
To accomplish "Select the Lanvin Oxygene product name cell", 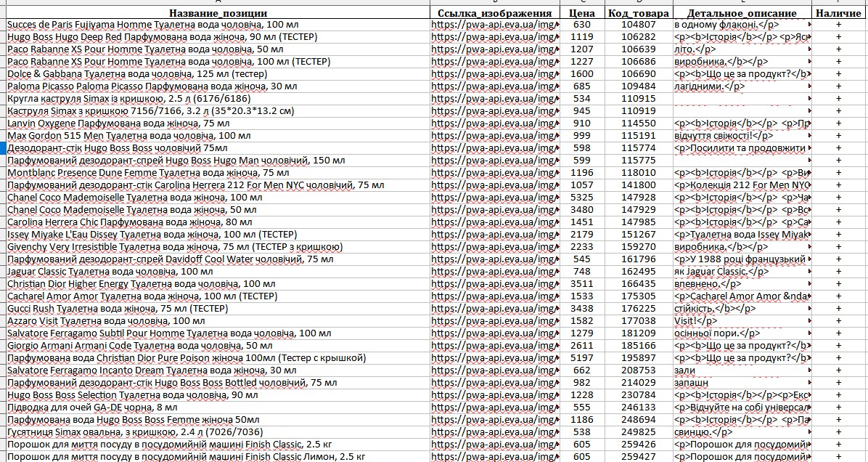I will (218, 123).
